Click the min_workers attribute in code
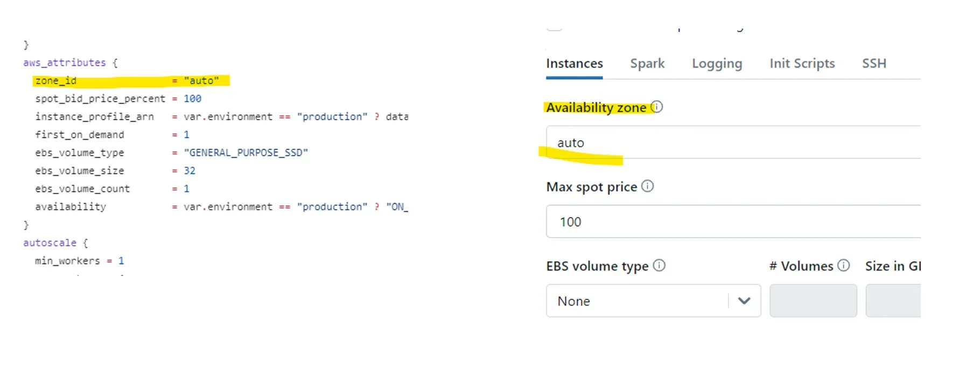This screenshot has width=980, height=381. pos(67,261)
